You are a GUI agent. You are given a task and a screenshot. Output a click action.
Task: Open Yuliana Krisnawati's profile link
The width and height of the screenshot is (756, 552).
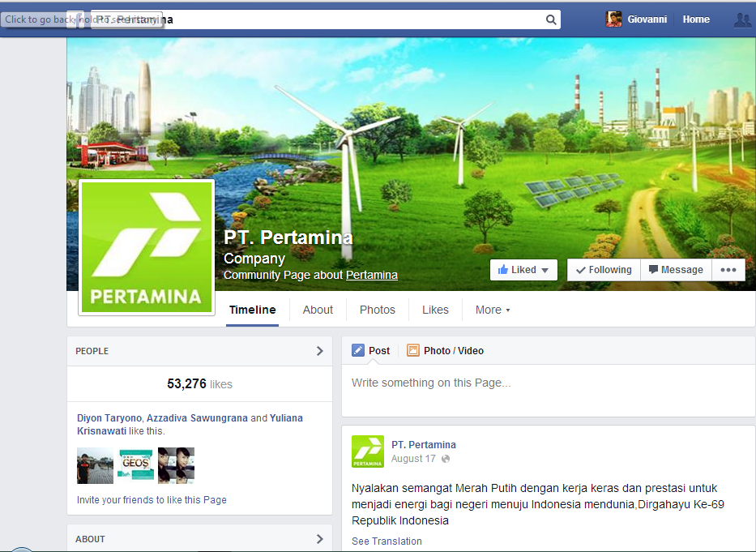190,425
